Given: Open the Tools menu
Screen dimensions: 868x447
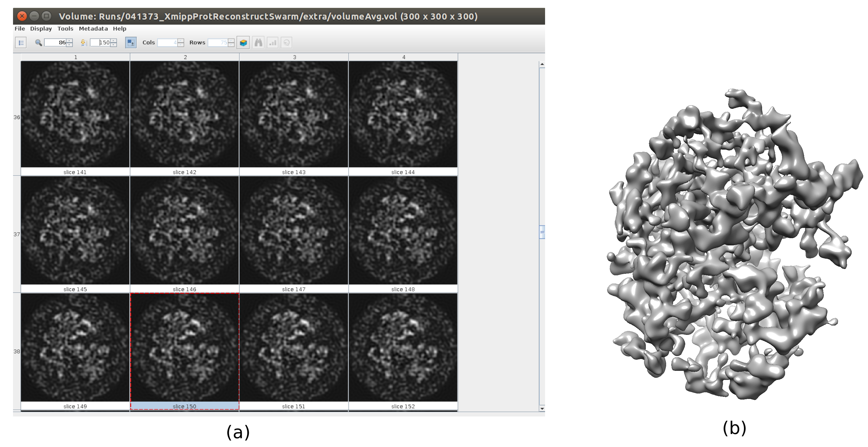Looking at the screenshot, I should pos(65,29).
